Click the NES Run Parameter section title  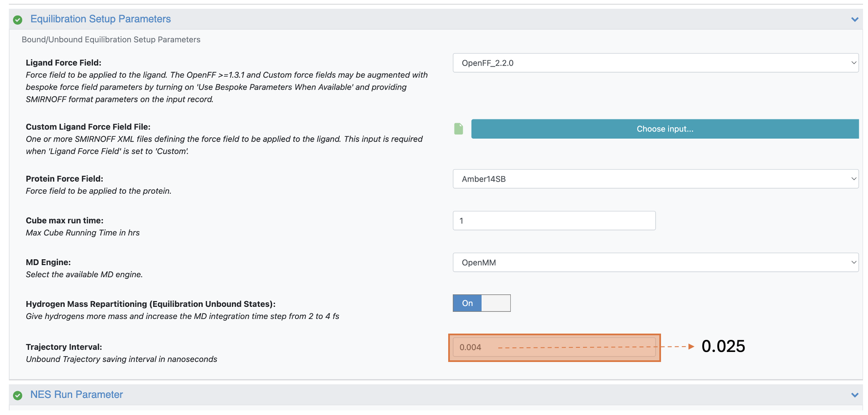point(76,395)
